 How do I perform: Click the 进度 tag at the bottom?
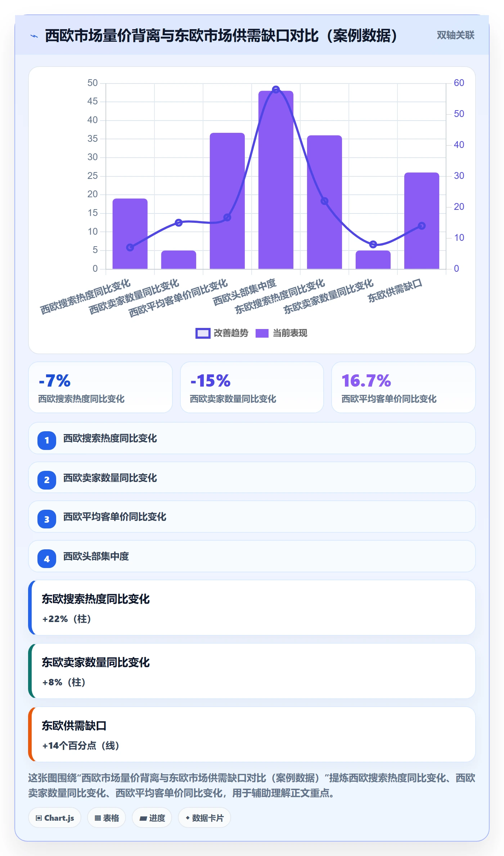click(x=152, y=818)
